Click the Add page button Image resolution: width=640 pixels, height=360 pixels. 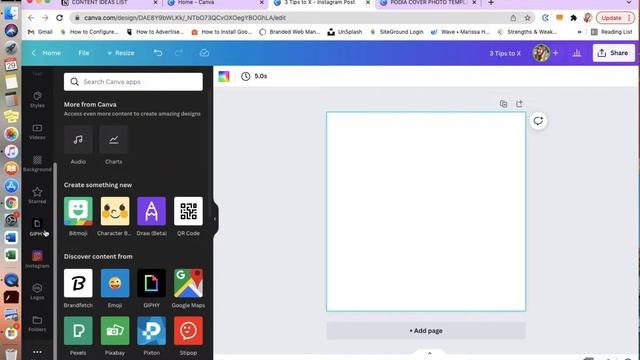(x=426, y=331)
